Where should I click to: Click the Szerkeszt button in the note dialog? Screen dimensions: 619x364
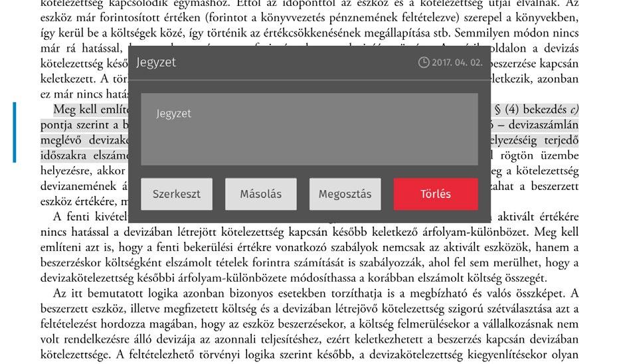[177, 194]
